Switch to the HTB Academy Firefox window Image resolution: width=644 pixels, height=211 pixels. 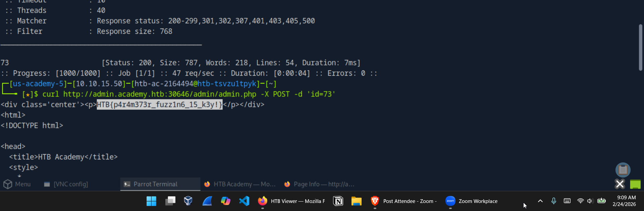pos(240,184)
